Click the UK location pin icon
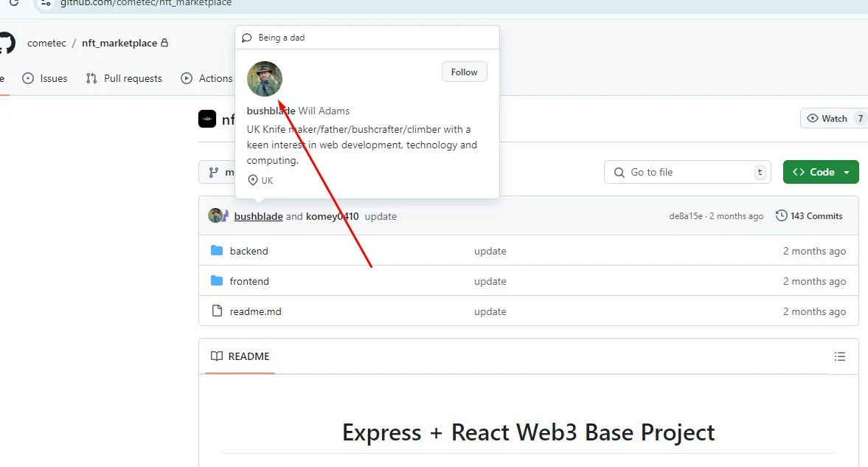Viewport: 868px width, 467px height. click(252, 180)
